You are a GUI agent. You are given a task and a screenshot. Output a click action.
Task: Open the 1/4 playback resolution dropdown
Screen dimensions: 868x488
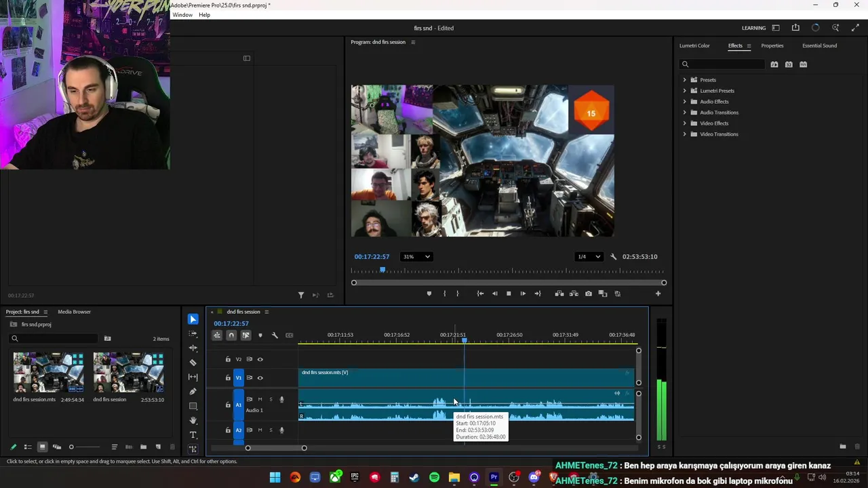(x=589, y=257)
